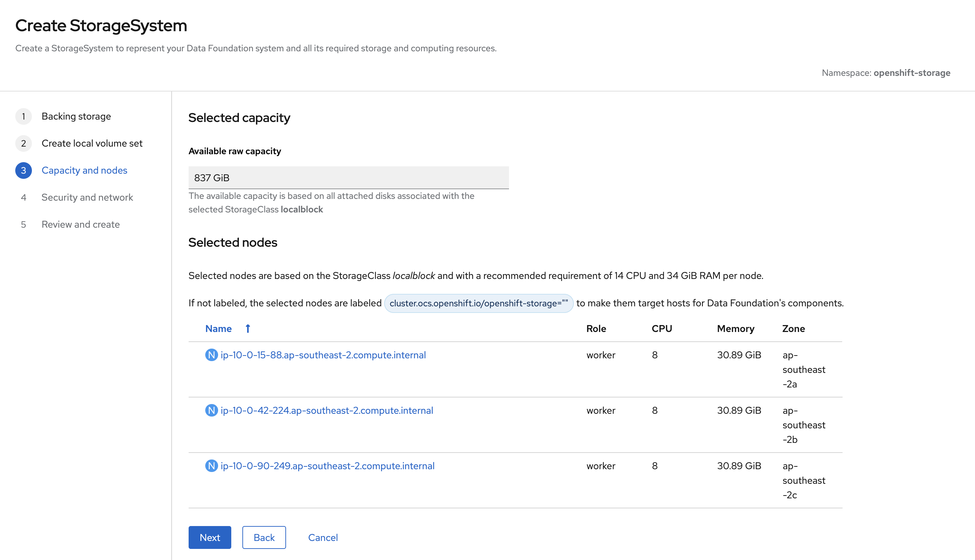This screenshot has height=560, width=975.
Task: Click step 2 number badge
Action: [x=24, y=143]
